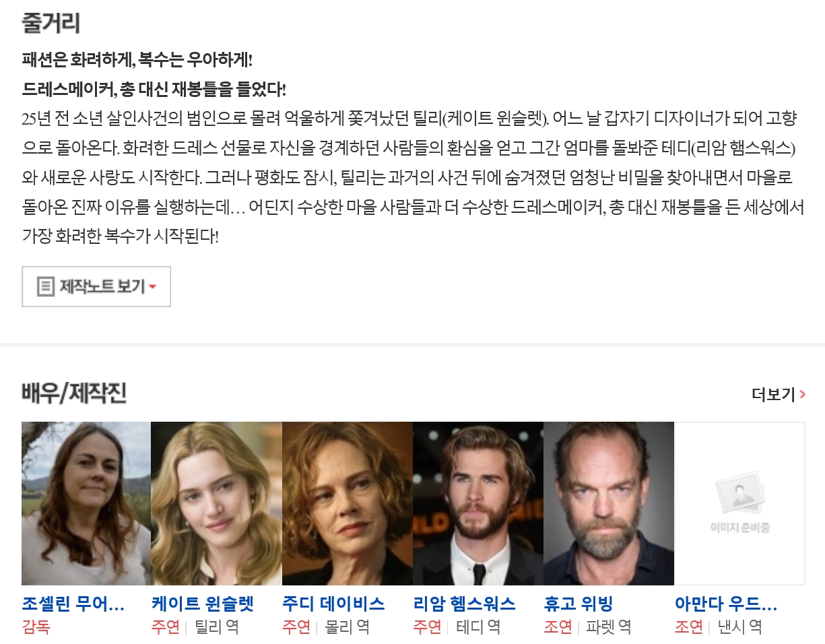
Task: Open 휴고 위빙 photo thumbnail
Action: click(609, 503)
